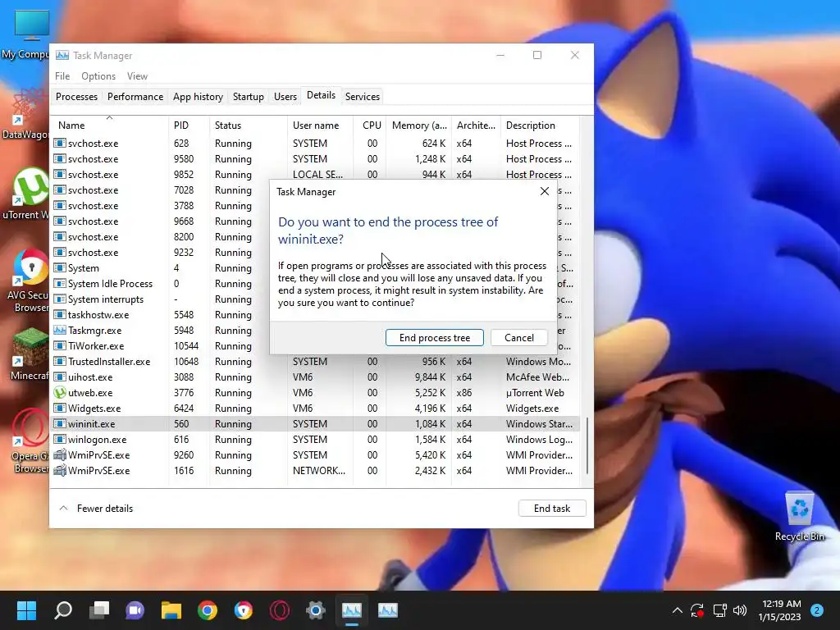Screen dimensions: 840x630
Task: Sort by the CPU column header
Action: coord(370,125)
